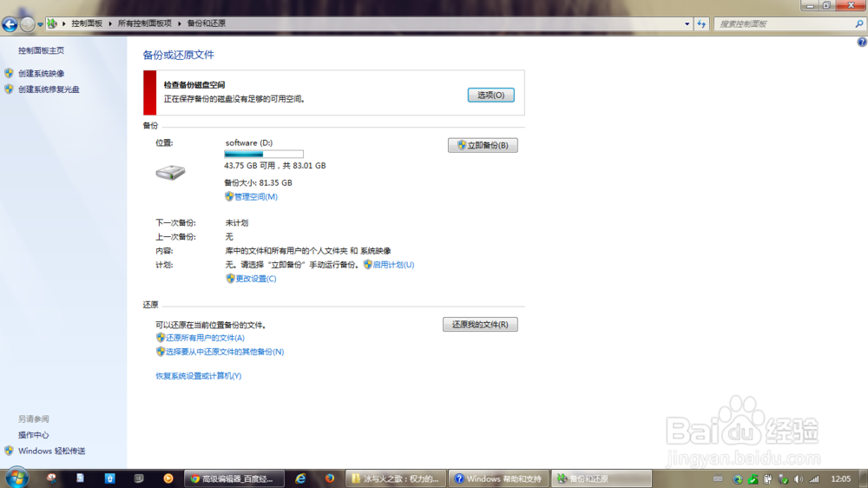868x488 pixels.
Task: Switch to Windows 帮助和支持 taskbar window
Action: coord(498,478)
